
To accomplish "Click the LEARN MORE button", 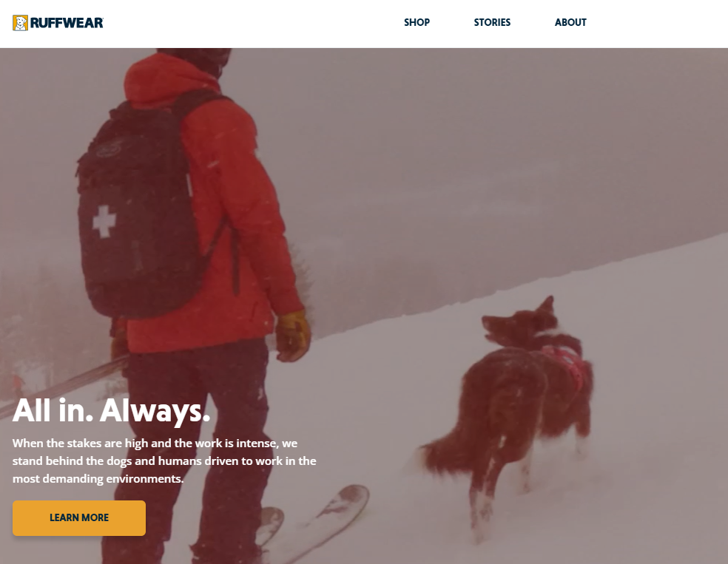I will pos(79,517).
